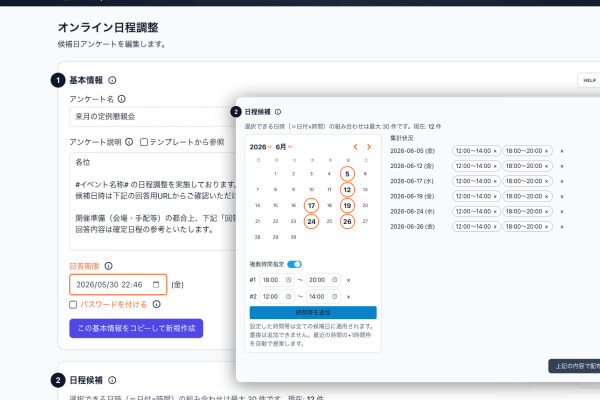This screenshot has width=600, height=400.
Task: Click この基本情報をコピーして新規作成 button
Action: coord(136,328)
